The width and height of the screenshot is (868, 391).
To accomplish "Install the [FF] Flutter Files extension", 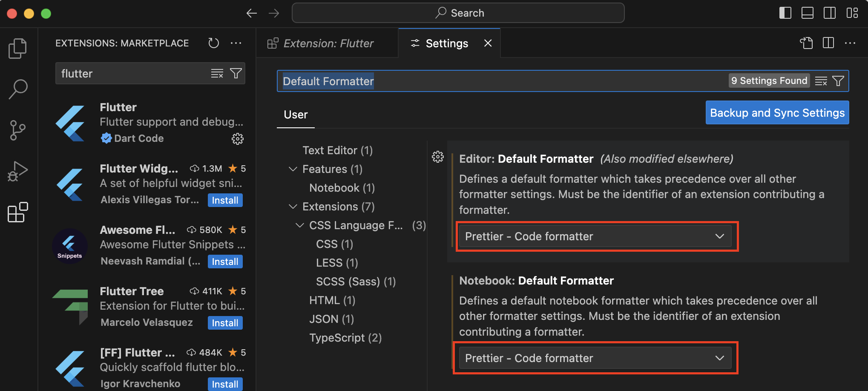I will tap(225, 384).
